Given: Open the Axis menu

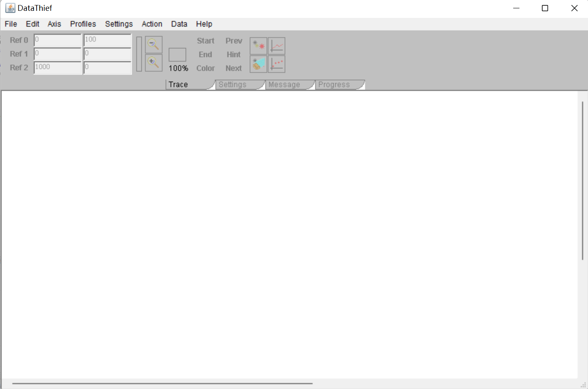Looking at the screenshot, I should pos(54,24).
